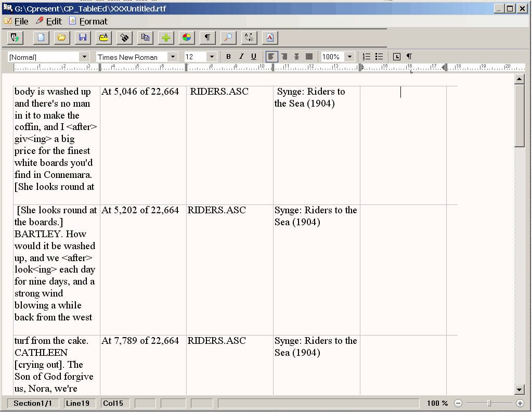Click the justify alignment button
The image size is (532, 412).
tap(309, 57)
